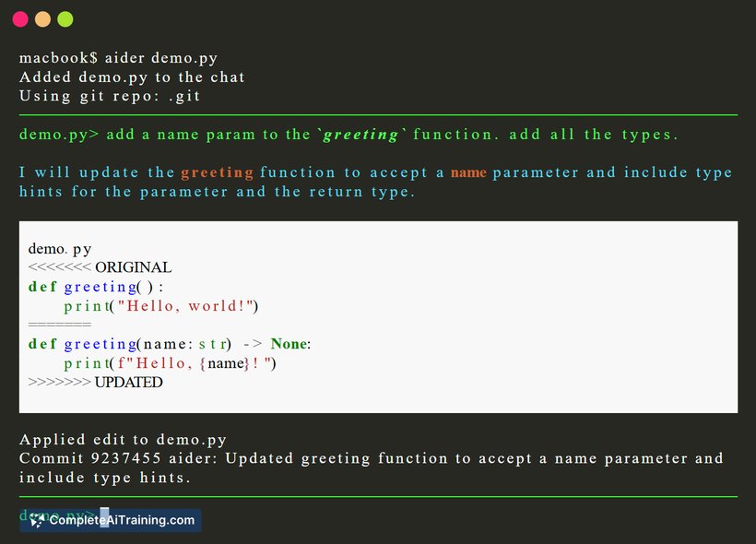Click the 'print(f"Hello, {name}! ")' line
The width and height of the screenshot is (756, 544).
pyautogui.click(x=170, y=363)
